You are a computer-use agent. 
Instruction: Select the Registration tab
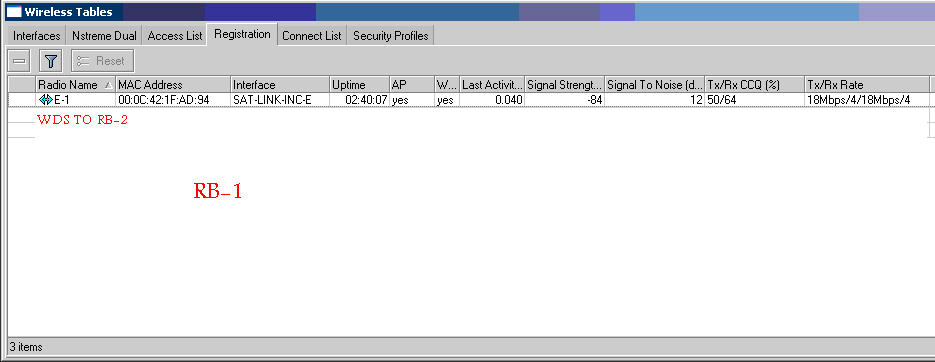(242, 34)
